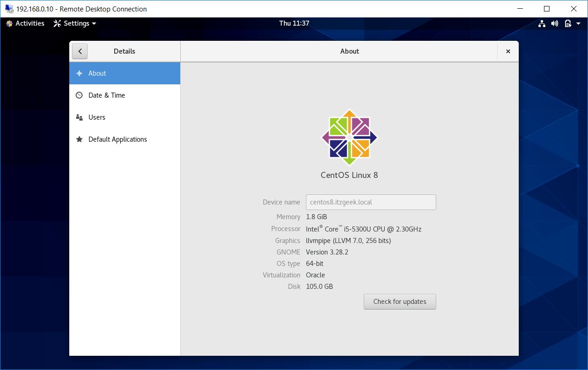Open the Settings app menu dropdown

(75, 23)
